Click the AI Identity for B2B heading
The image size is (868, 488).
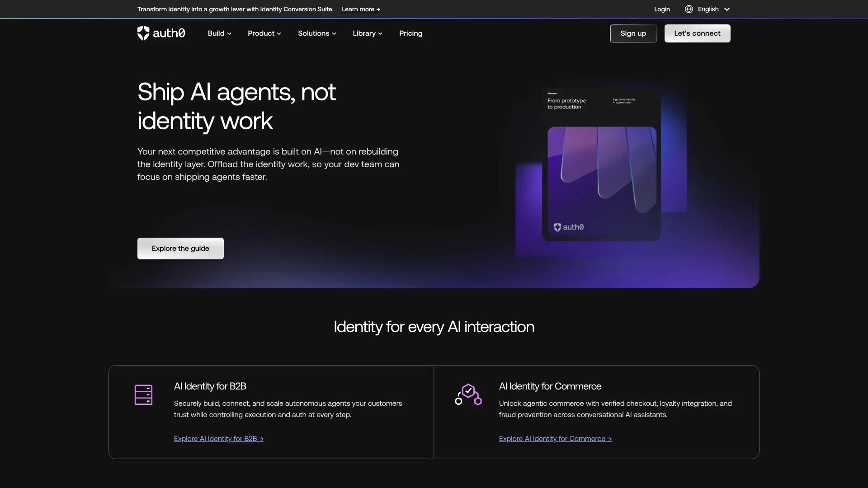210,386
